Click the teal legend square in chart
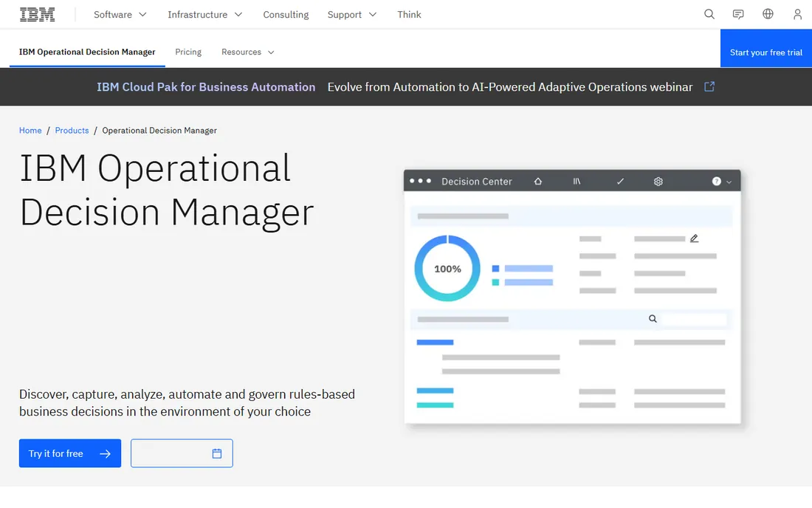The image size is (812, 508). (x=495, y=282)
